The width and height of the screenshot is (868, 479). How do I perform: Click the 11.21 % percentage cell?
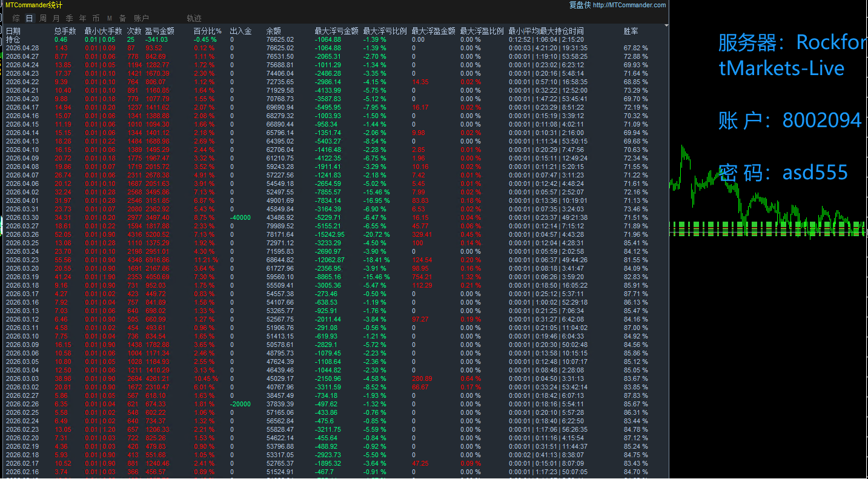(x=206, y=260)
